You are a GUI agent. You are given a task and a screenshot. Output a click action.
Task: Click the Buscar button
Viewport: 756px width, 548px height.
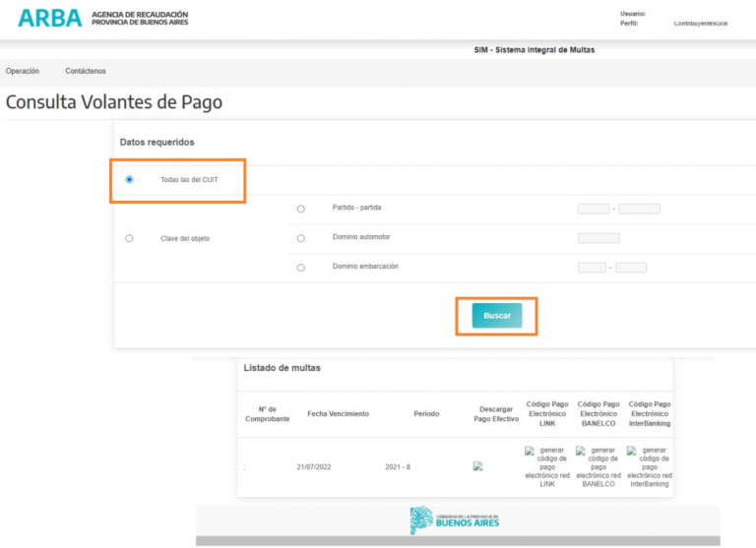pos(496,316)
